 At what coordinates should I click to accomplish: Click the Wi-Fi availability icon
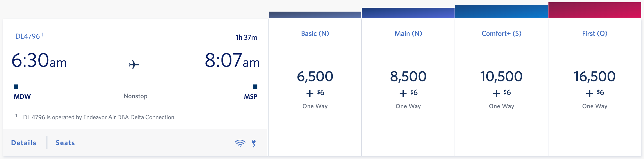[240, 143]
